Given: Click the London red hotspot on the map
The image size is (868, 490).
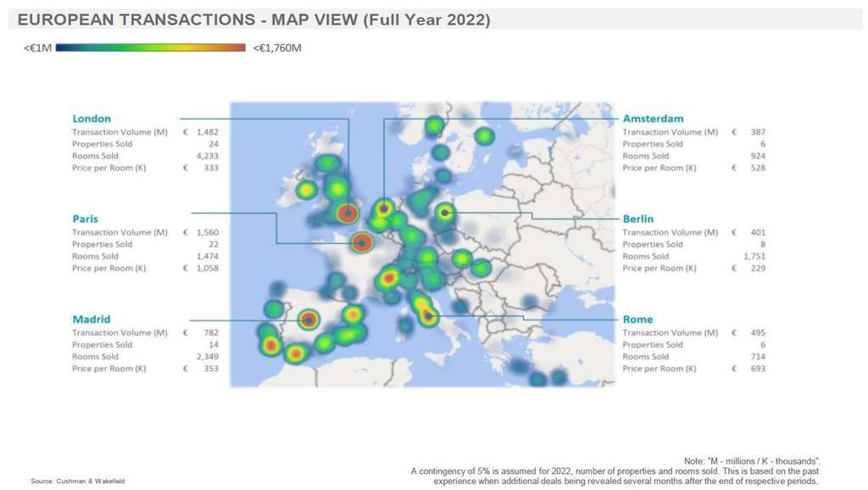Looking at the screenshot, I should tap(347, 214).
